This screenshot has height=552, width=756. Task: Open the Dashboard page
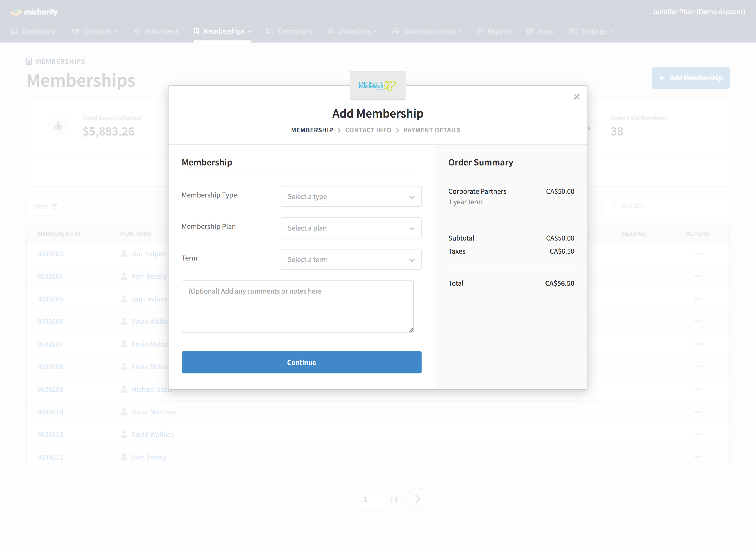click(x=33, y=32)
